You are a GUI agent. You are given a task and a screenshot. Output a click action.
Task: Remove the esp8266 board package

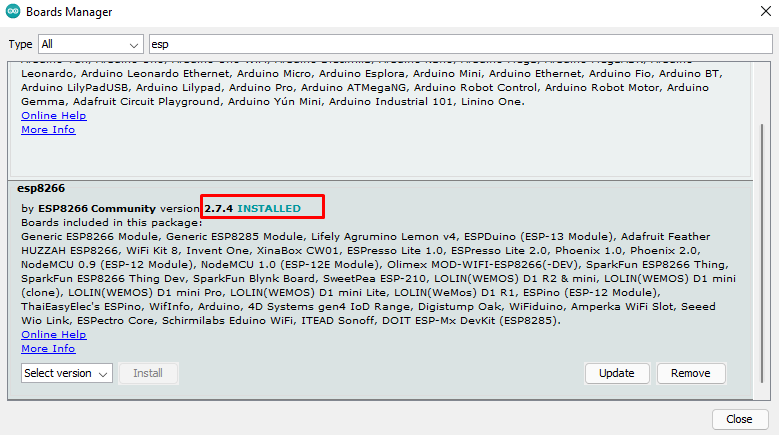690,373
